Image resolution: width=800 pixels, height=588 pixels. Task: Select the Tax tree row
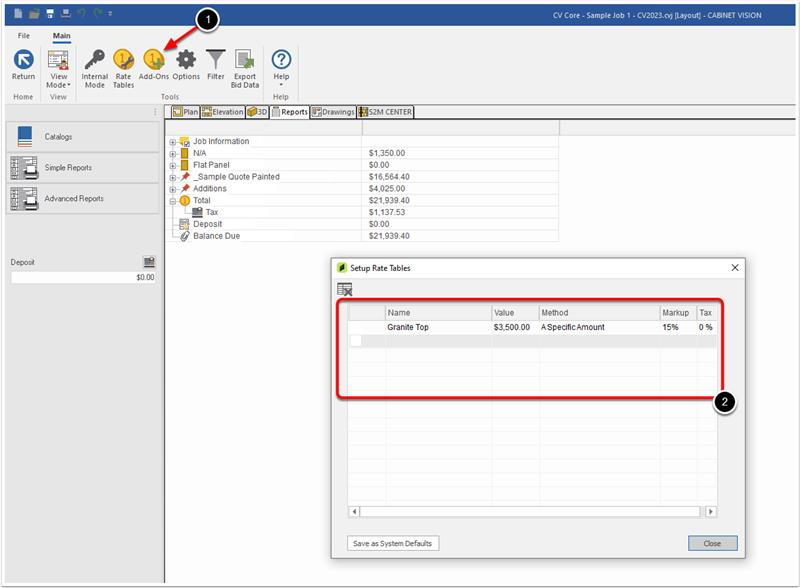(x=212, y=212)
